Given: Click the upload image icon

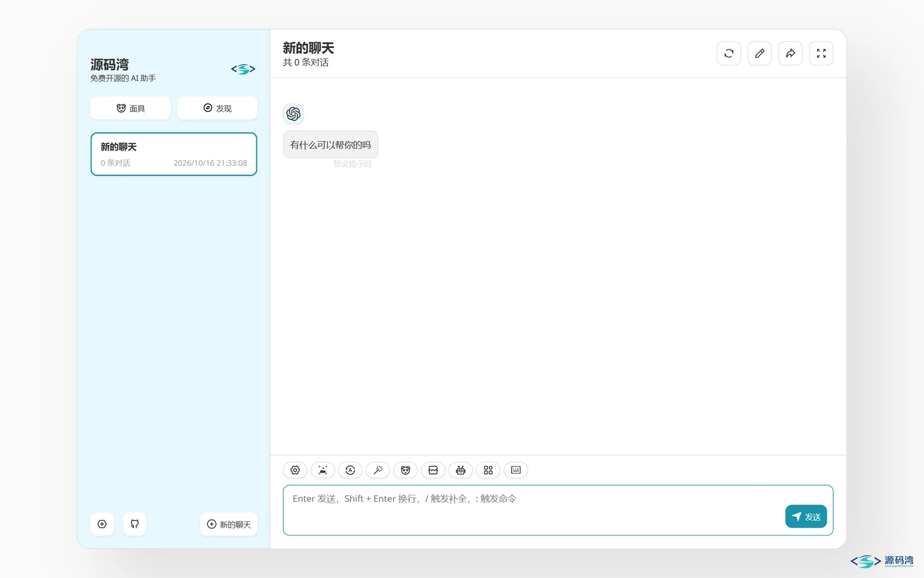Looking at the screenshot, I should (x=323, y=470).
